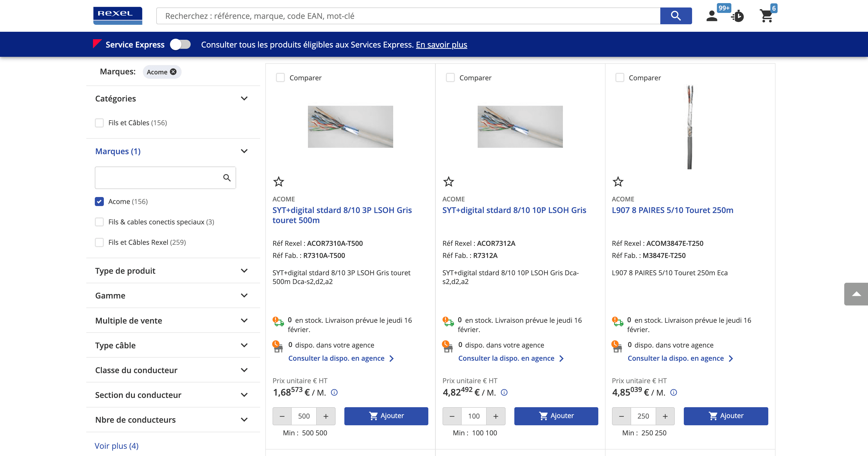Expand the Section du conducteur filter
Image resolution: width=868 pixels, height=456 pixels.
(x=244, y=395)
